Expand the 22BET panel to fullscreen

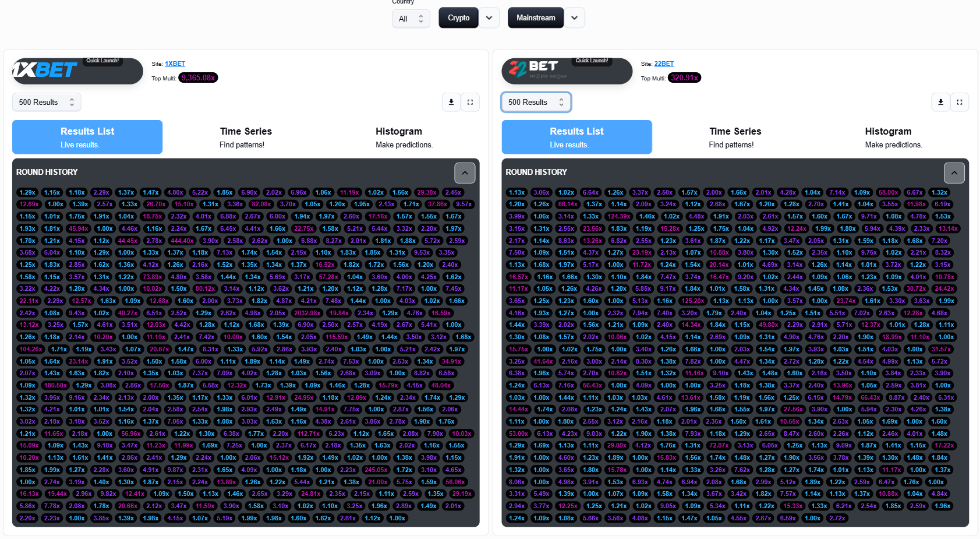click(960, 102)
